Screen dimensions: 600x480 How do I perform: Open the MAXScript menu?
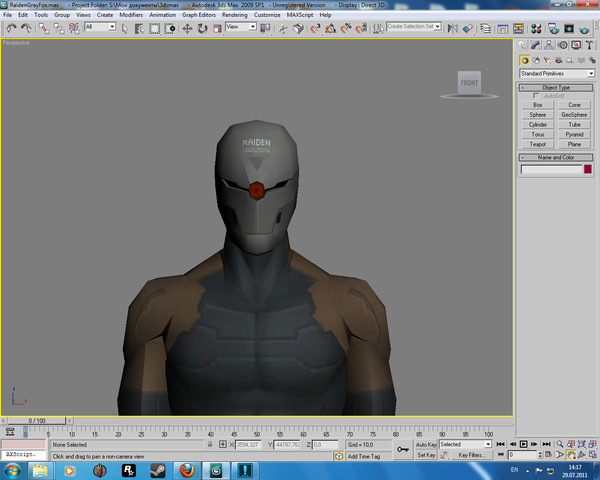click(300, 15)
